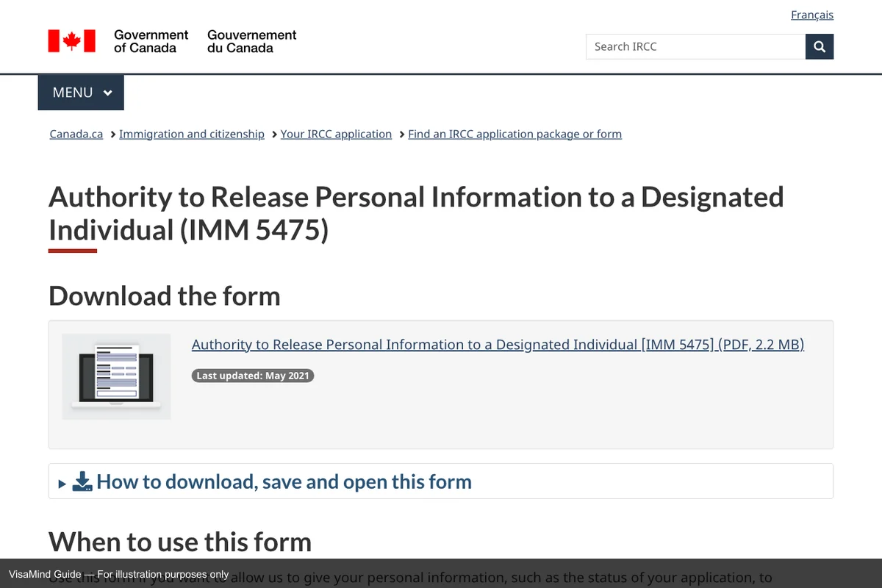Click the form document thumbnail image
The height and width of the screenshot is (588, 882).
116,376
